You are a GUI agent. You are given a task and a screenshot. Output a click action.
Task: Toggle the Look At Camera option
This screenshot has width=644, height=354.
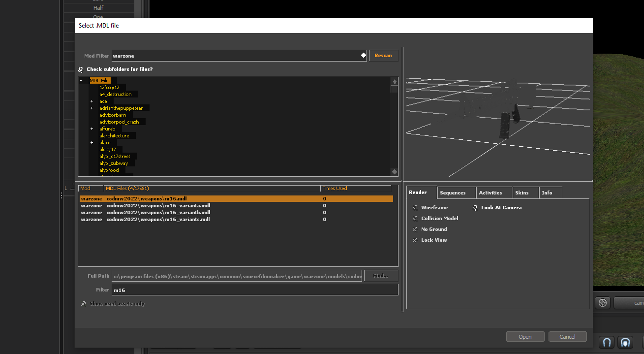475,208
